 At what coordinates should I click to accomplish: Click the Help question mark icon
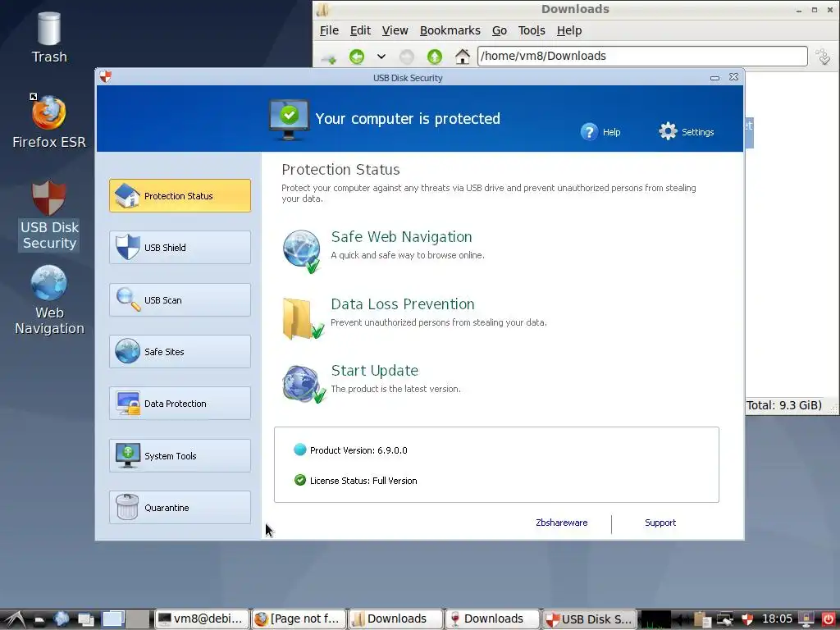589,132
